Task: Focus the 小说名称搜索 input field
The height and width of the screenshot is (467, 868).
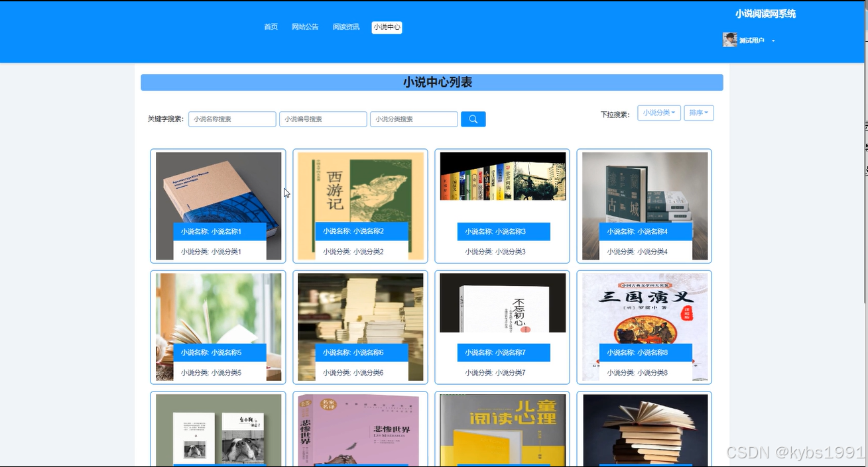Action: coord(232,119)
